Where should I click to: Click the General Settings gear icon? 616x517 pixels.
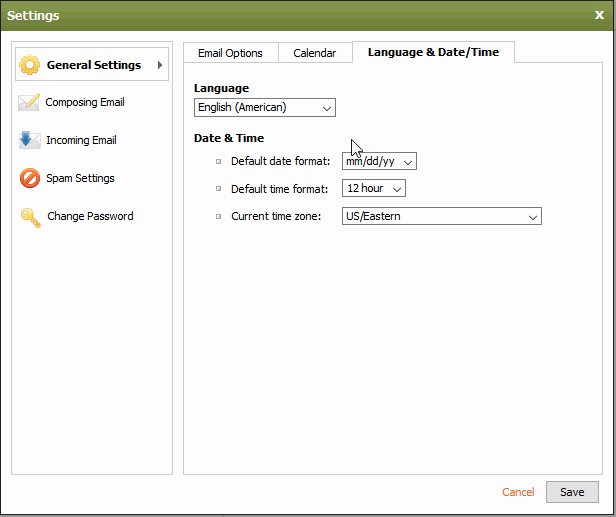(x=29, y=65)
